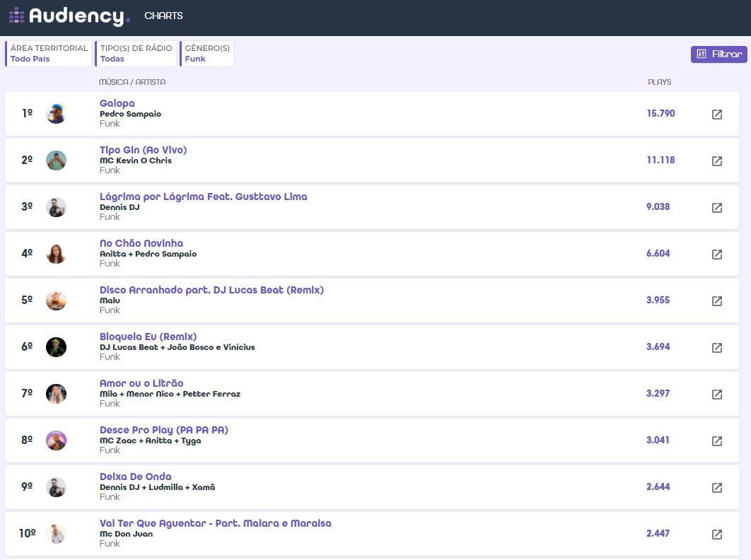The height and width of the screenshot is (560, 751).
Task: Open the CHARTS menu item
Action: [163, 16]
